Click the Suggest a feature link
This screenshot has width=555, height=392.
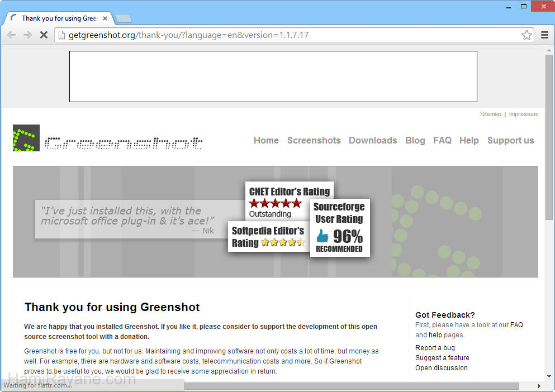pyautogui.click(x=442, y=358)
